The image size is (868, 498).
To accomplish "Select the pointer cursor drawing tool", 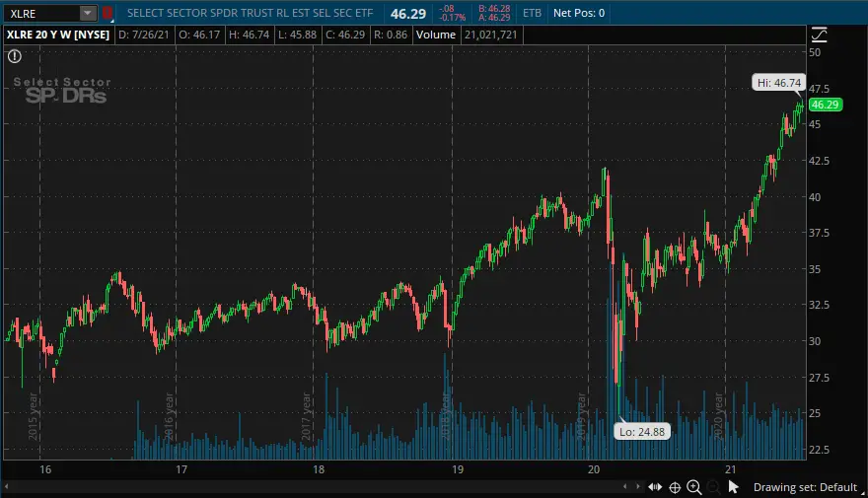I will pos(734,487).
